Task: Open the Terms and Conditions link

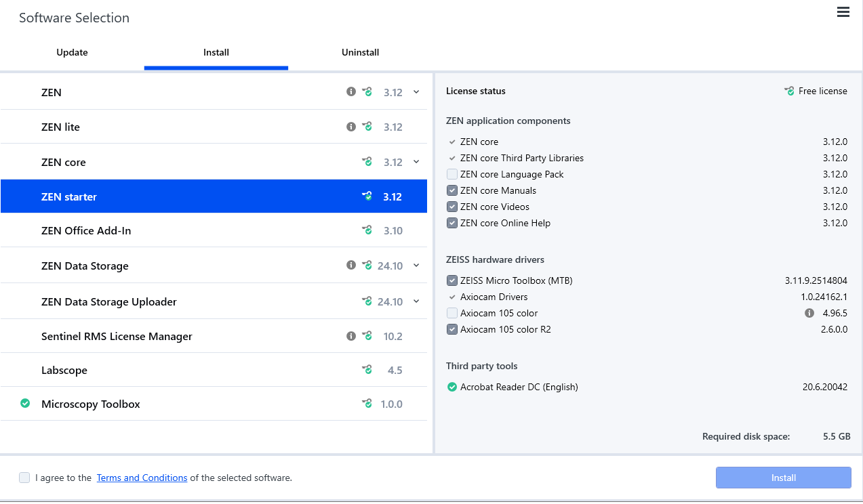Action: 142,478
